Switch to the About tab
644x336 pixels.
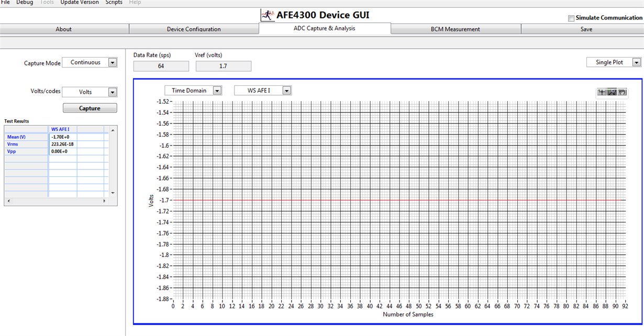click(64, 29)
